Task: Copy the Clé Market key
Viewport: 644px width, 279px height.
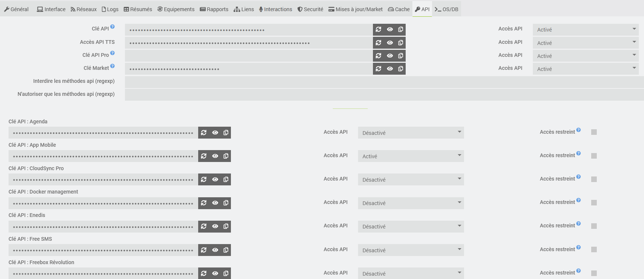Action: coord(400,69)
